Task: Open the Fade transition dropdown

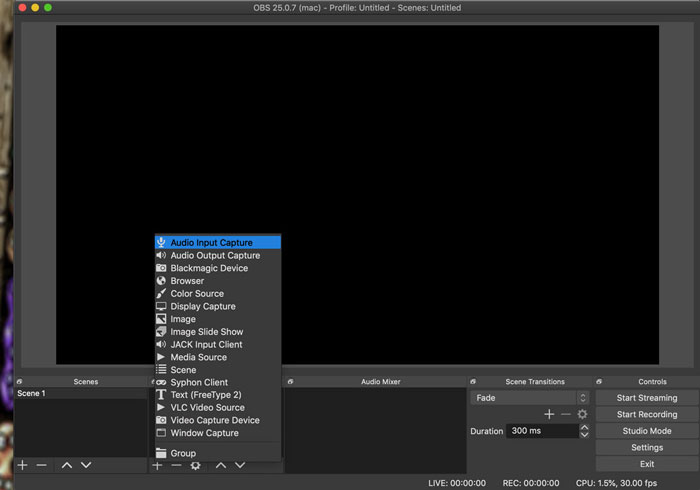Action: click(x=530, y=398)
